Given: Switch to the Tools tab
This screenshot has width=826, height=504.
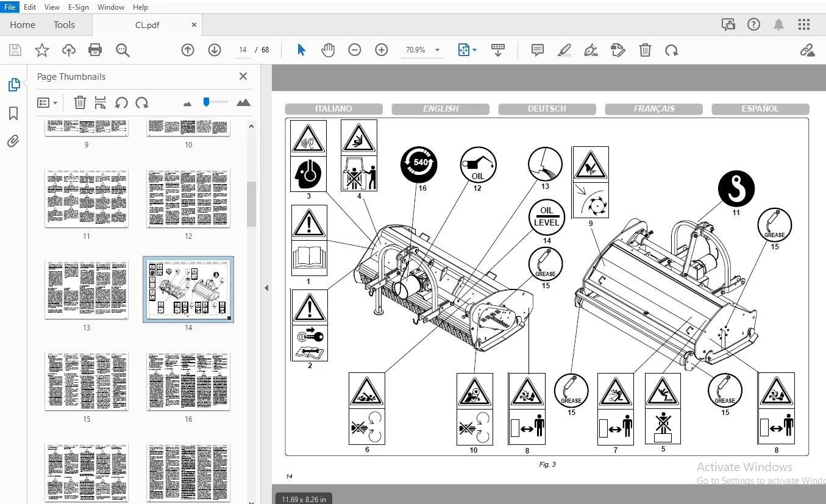Looking at the screenshot, I should point(64,25).
